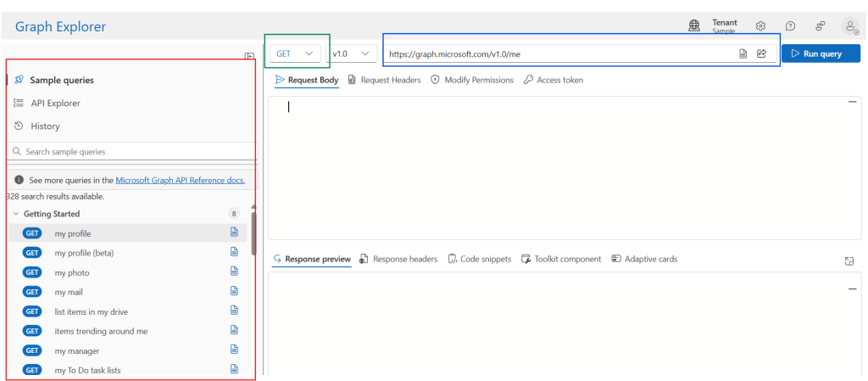Click inside the request body editor
This screenshot has width=868, height=381.
click(565, 168)
